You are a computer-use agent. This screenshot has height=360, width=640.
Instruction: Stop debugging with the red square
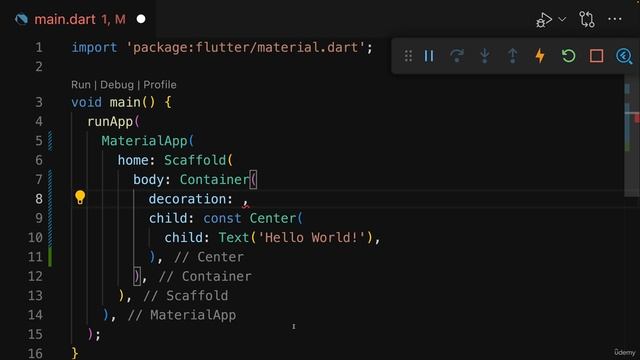tap(596, 56)
